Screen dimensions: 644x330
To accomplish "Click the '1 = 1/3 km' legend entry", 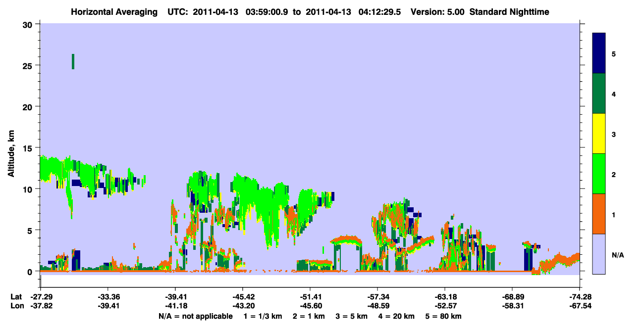I will click(x=262, y=316).
